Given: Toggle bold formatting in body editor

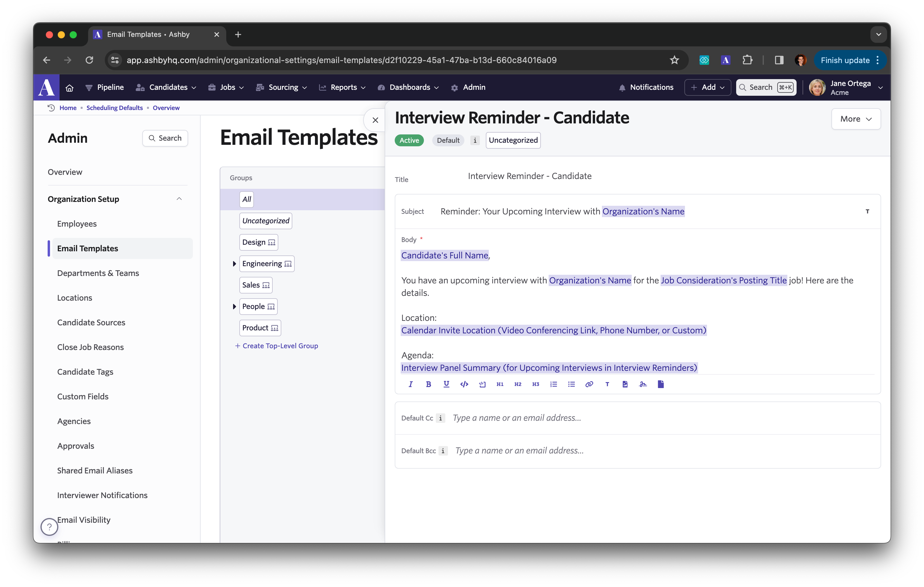Looking at the screenshot, I should pyautogui.click(x=429, y=384).
